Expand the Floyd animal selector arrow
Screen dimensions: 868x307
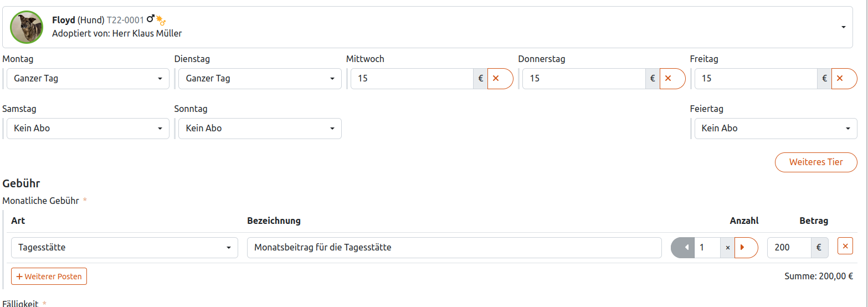pyautogui.click(x=843, y=27)
